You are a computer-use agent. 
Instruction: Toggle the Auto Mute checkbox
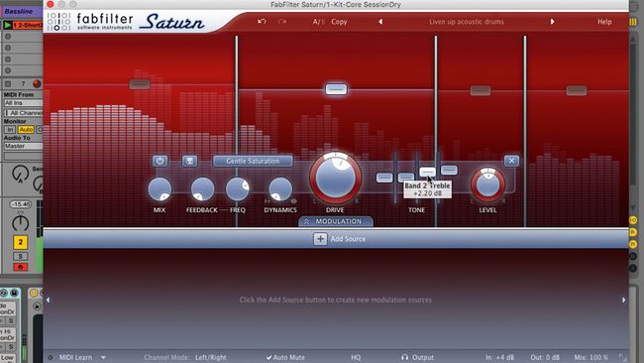(x=285, y=358)
